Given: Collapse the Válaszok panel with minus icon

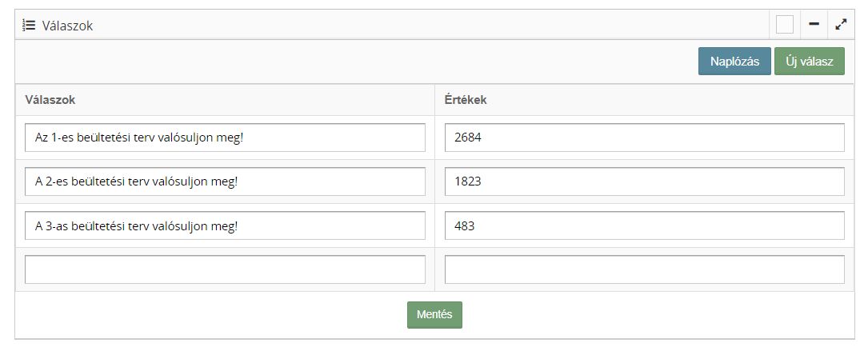Looking at the screenshot, I should [814, 25].
